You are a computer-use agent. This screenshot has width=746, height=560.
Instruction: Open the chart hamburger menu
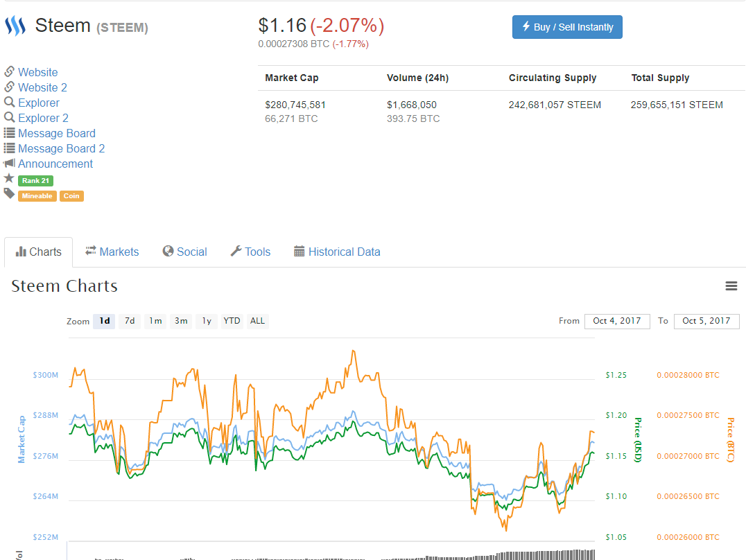[x=731, y=286]
